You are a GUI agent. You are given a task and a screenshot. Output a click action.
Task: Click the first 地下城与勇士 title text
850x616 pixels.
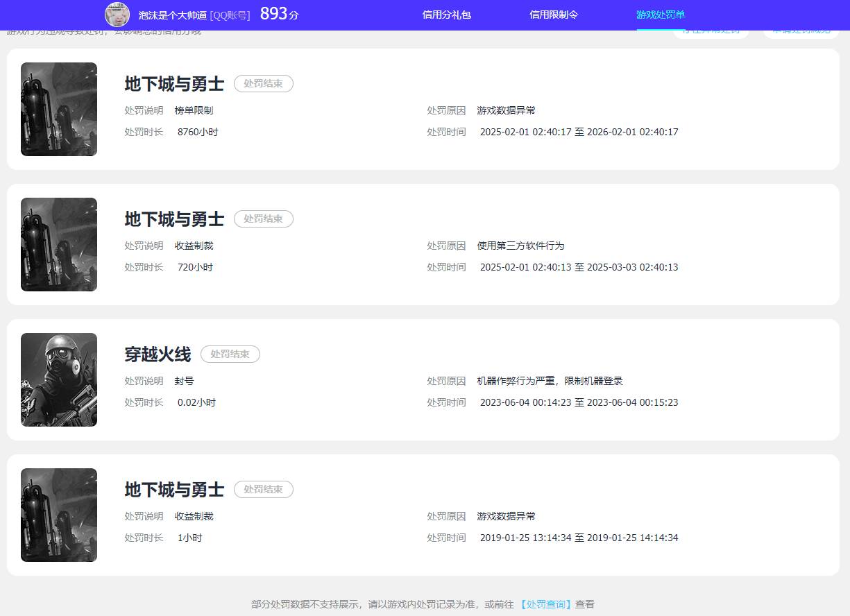tap(173, 83)
